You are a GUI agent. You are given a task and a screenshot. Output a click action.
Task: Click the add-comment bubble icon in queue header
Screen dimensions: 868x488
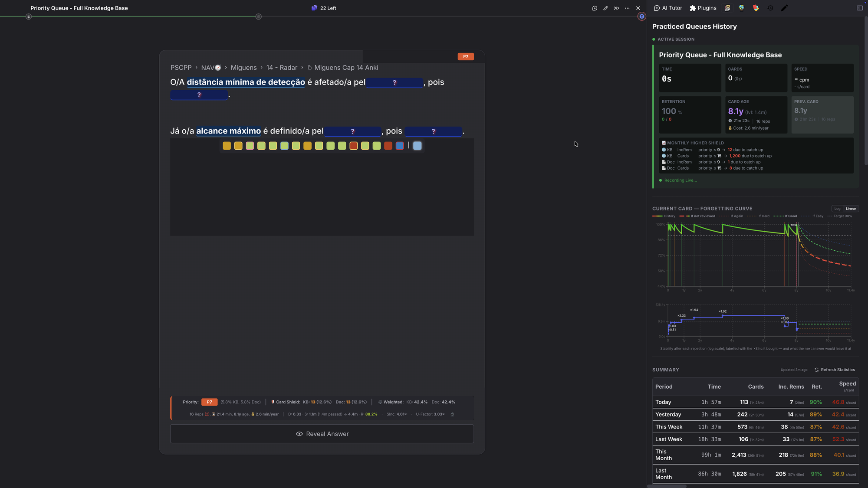(595, 8)
